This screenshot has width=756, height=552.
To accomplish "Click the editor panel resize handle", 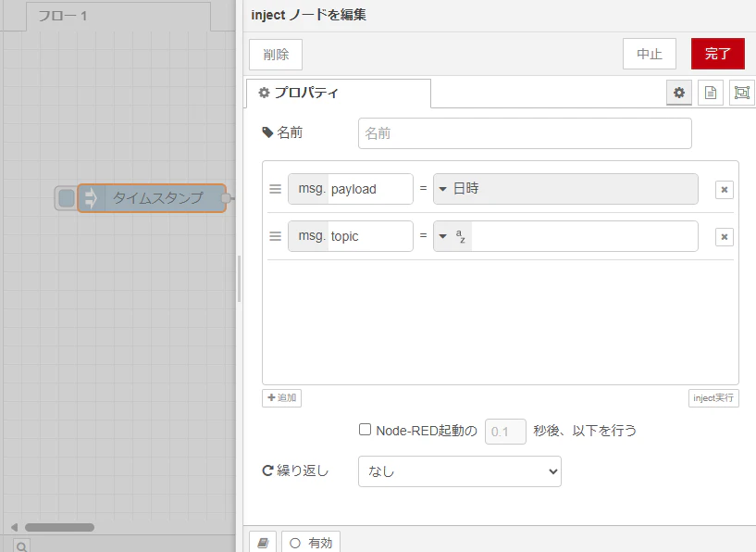I will 239,279.
